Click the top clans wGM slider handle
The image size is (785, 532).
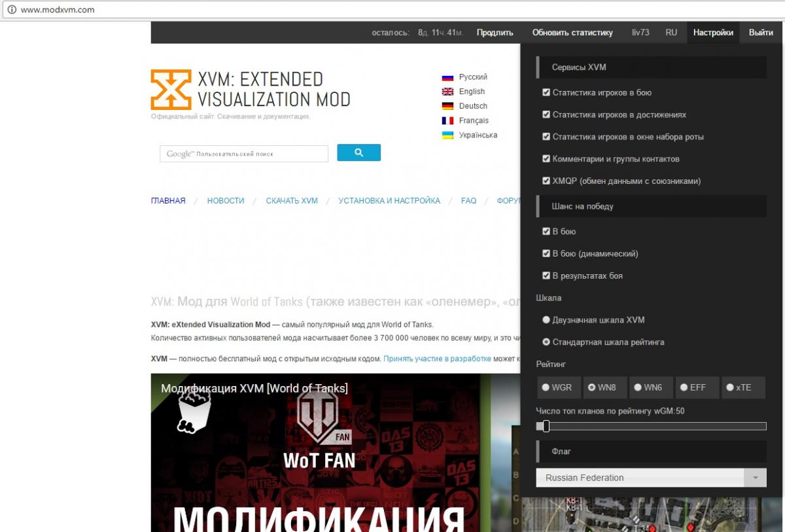(546, 426)
